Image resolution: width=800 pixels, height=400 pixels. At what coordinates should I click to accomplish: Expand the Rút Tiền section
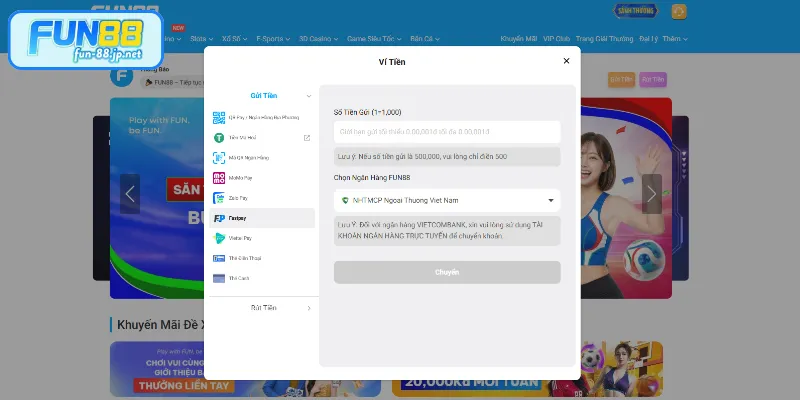click(x=308, y=308)
